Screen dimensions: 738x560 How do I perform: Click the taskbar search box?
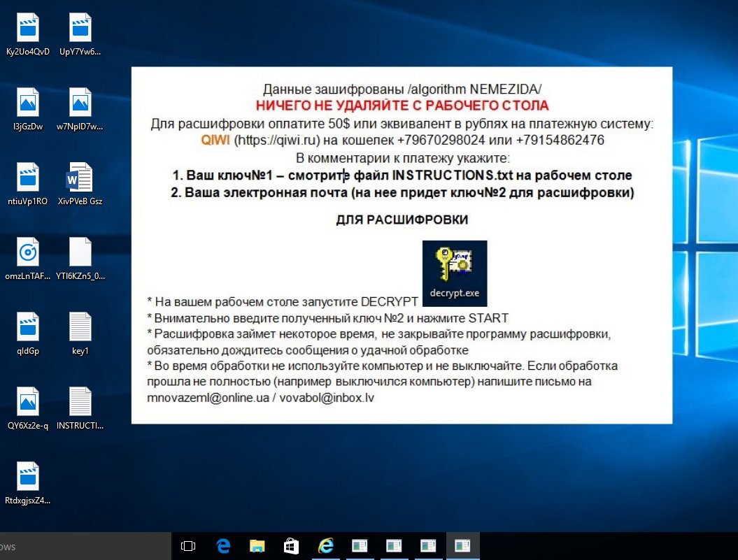85,546
